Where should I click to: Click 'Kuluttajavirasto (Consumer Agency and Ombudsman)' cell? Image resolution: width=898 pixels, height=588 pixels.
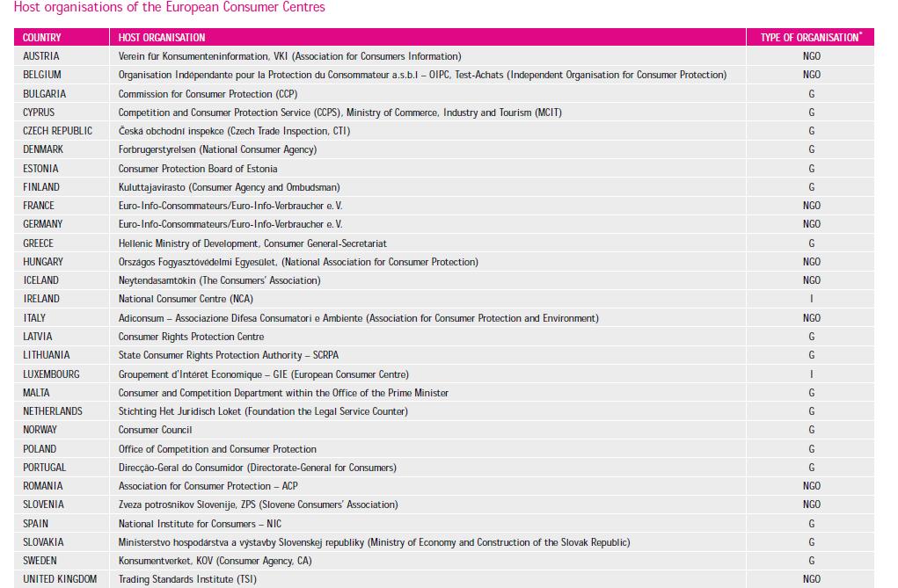click(427, 186)
